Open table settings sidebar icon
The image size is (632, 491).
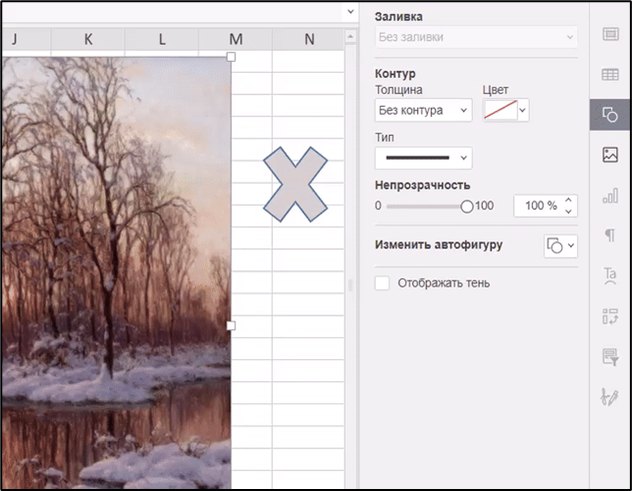(610, 75)
